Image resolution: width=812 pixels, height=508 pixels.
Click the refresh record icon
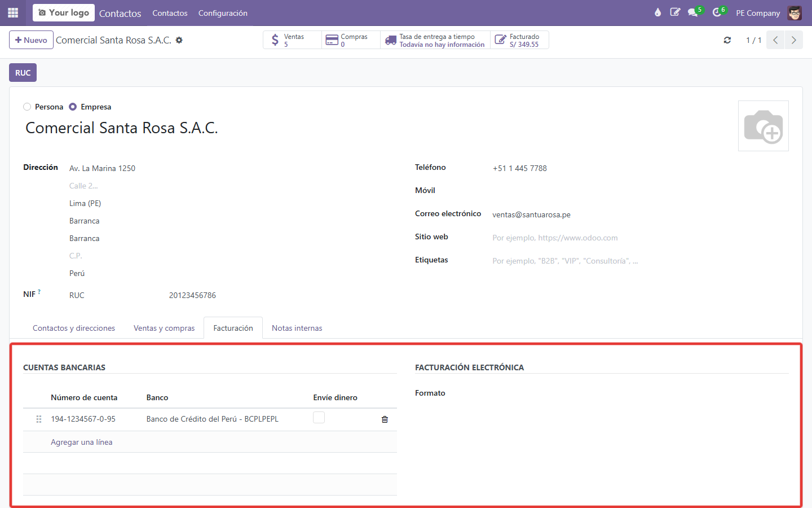(x=727, y=40)
